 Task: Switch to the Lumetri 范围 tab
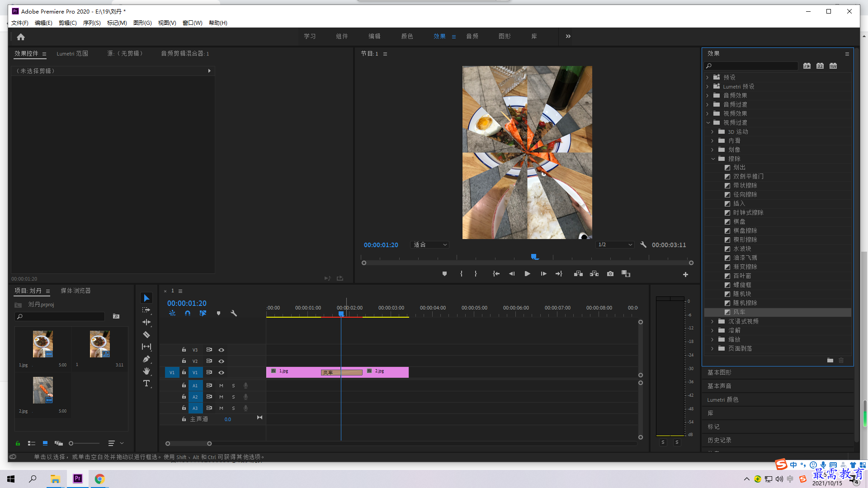point(72,53)
